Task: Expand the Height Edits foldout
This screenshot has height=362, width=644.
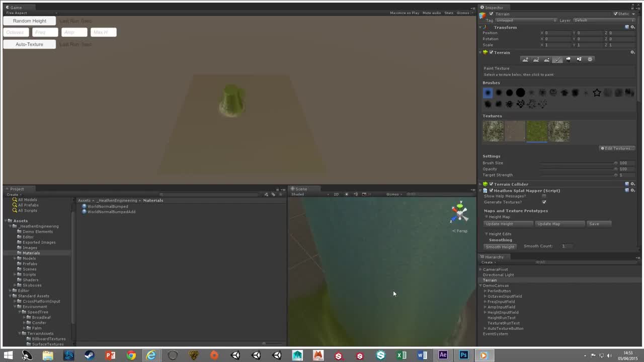Action: 486,234
